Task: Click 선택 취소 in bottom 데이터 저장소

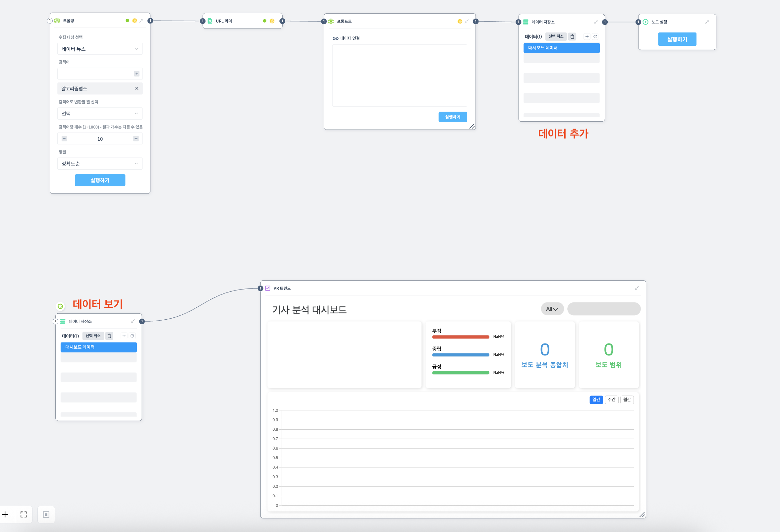Action: point(93,336)
